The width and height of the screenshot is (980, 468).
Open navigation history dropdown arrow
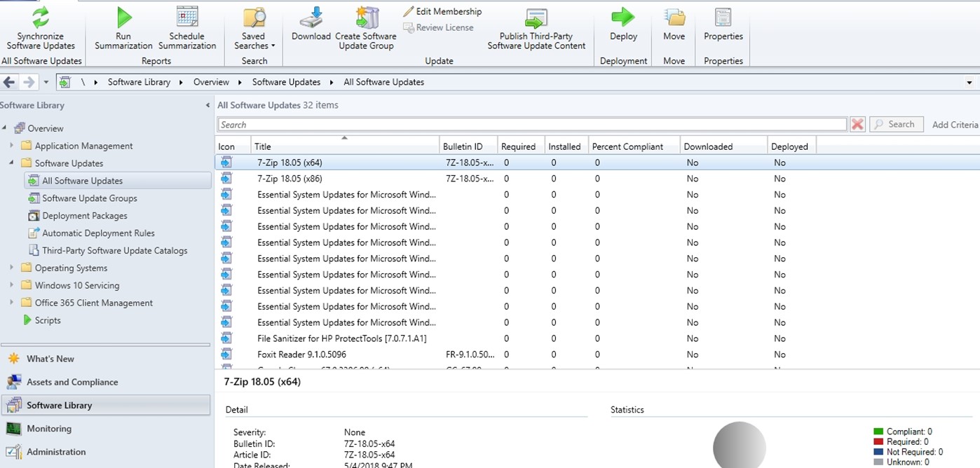(x=46, y=83)
